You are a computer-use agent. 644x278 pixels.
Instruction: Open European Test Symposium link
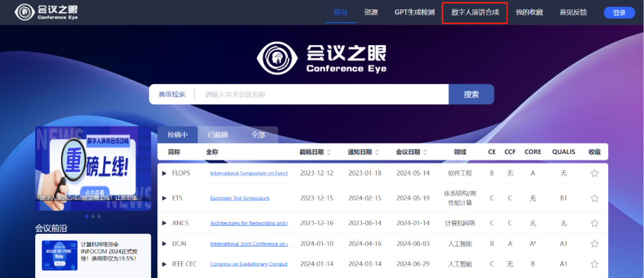240,198
